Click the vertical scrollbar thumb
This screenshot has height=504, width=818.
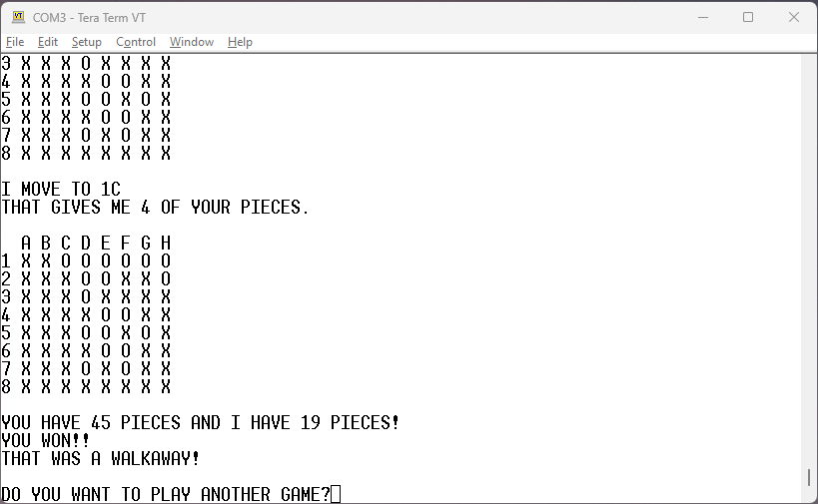[x=809, y=478]
